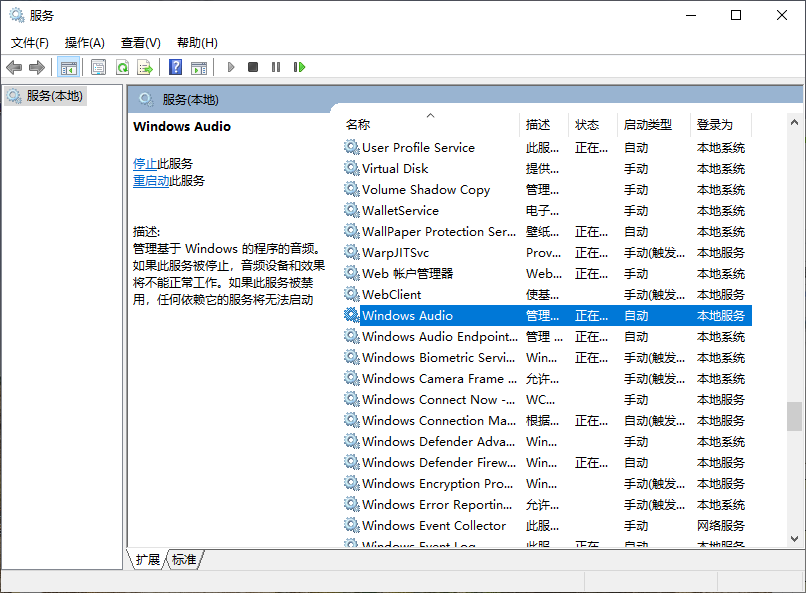The image size is (806, 593).
Task: Open the 文件(F) menu
Action: click(30, 43)
